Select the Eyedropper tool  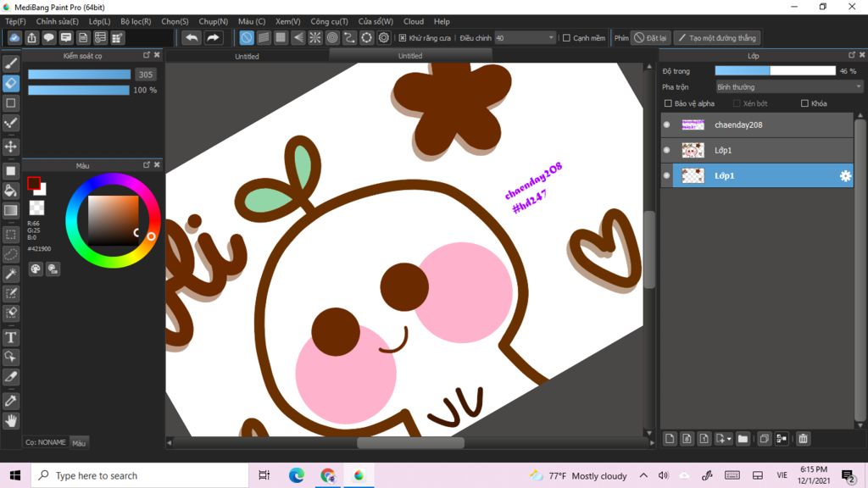pos(10,401)
